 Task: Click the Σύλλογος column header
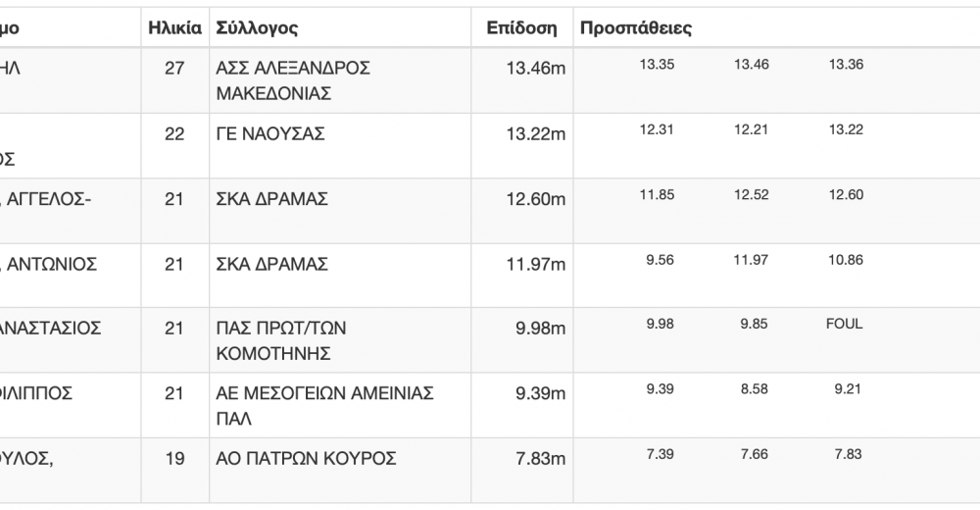point(257,28)
